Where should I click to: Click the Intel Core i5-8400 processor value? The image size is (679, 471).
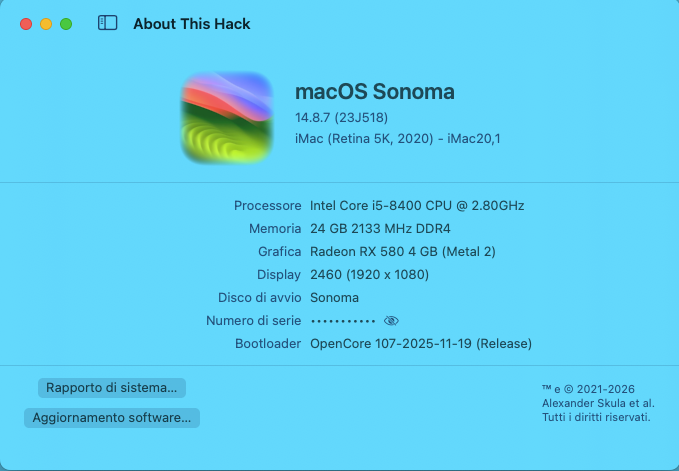pyautogui.click(x=417, y=205)
